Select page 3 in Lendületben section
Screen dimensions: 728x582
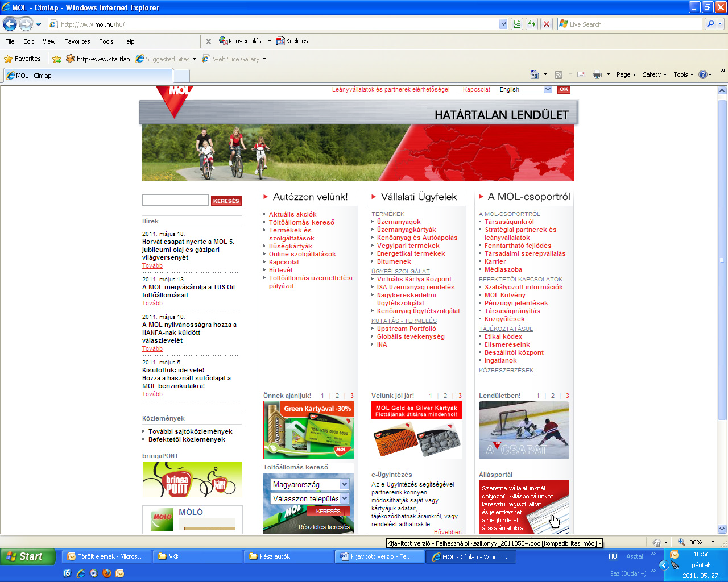tap(567, 396)
